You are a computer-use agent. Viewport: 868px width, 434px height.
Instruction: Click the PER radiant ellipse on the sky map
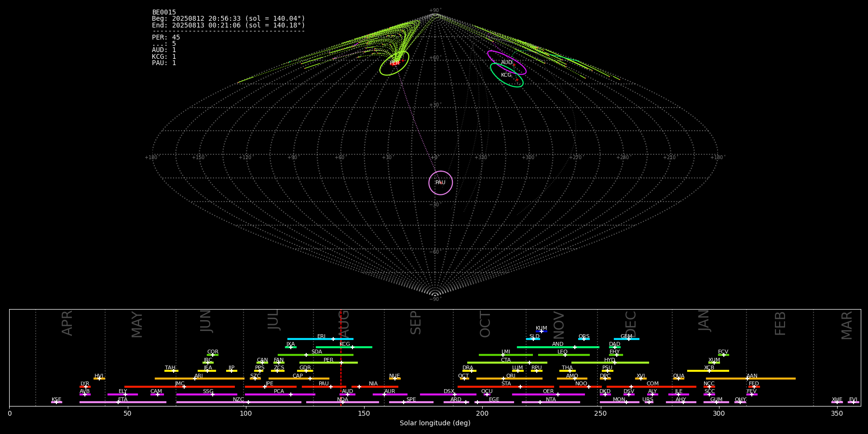(x=394, y=63)
